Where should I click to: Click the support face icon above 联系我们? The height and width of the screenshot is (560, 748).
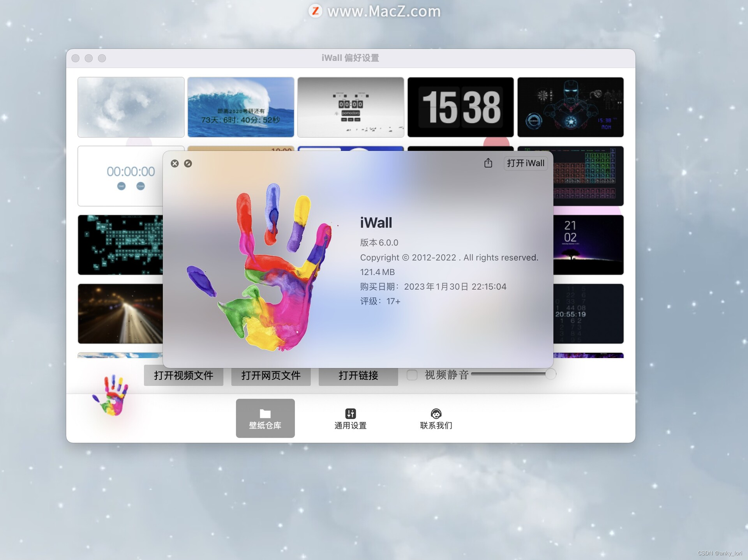click(436, 413)
